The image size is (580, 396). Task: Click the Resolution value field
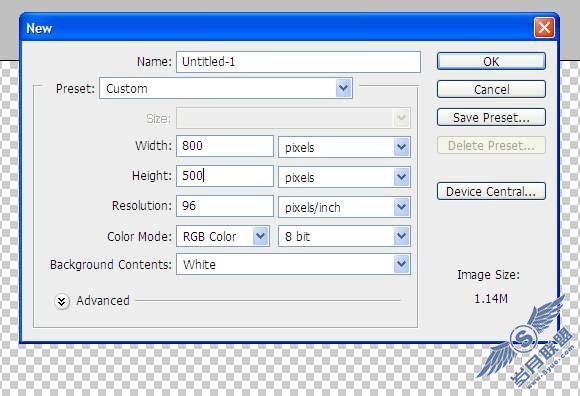point(225,206)
